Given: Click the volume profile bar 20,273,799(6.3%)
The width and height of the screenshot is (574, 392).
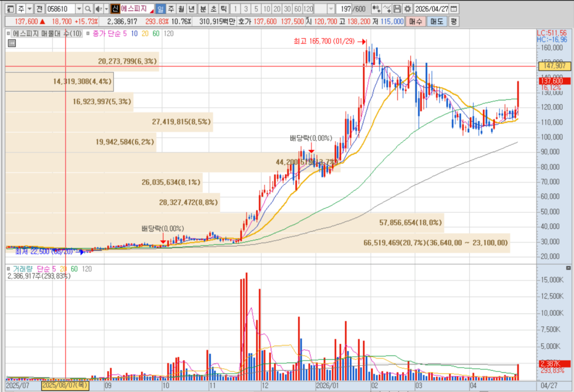Looking at the screenshot, I should 82,61.
